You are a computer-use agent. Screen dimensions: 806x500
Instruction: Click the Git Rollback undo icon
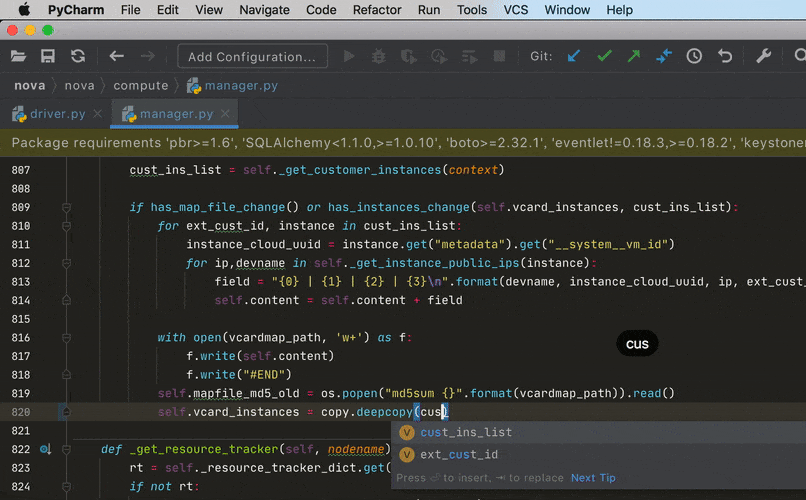724,57
